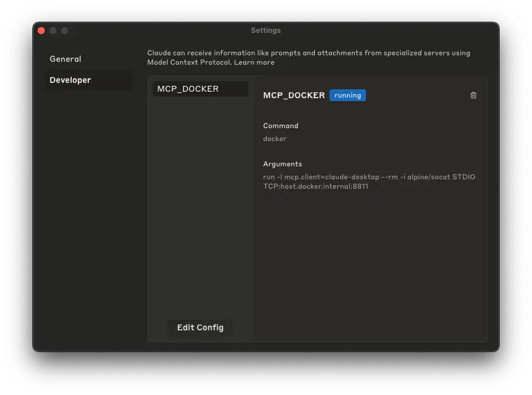Image resolution: width=532 pixels, height=395 pixels.
Task: Click the Arguments label
Action: (x=282, y=163)
